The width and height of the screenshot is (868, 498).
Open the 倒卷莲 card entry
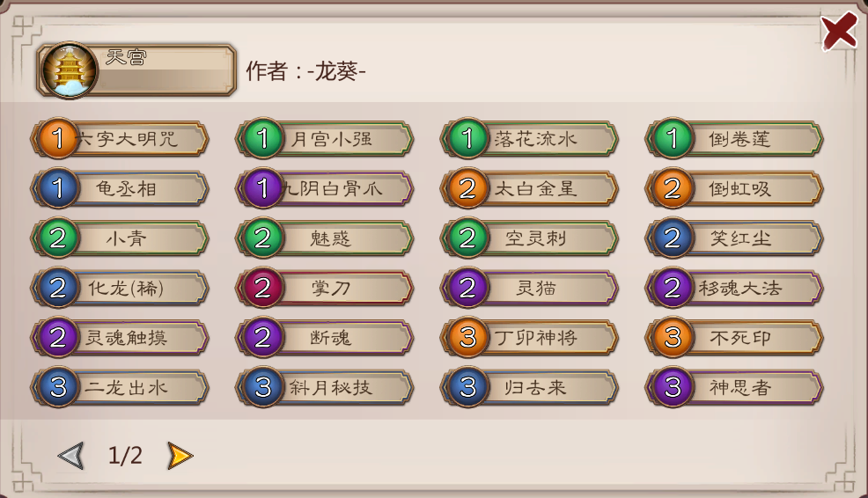[x=734, y=138]
